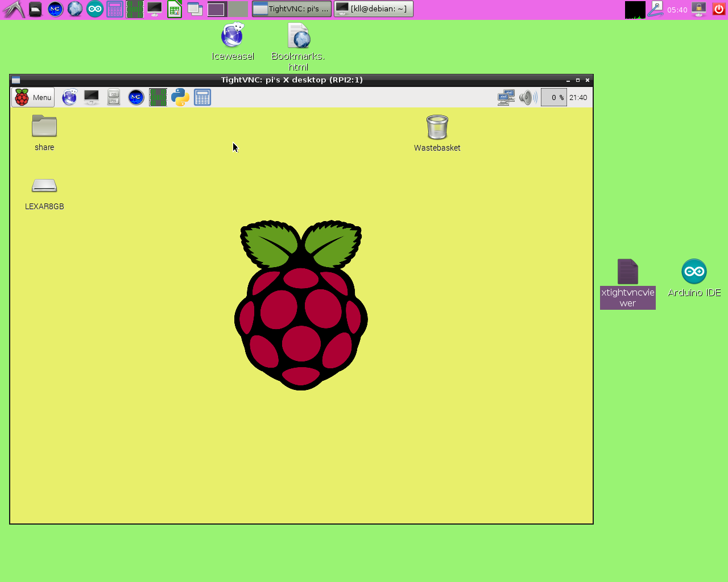Switch to the second workspace in pager
The height and width of the screenshot is (582, 728).
[x=238, y=9]
